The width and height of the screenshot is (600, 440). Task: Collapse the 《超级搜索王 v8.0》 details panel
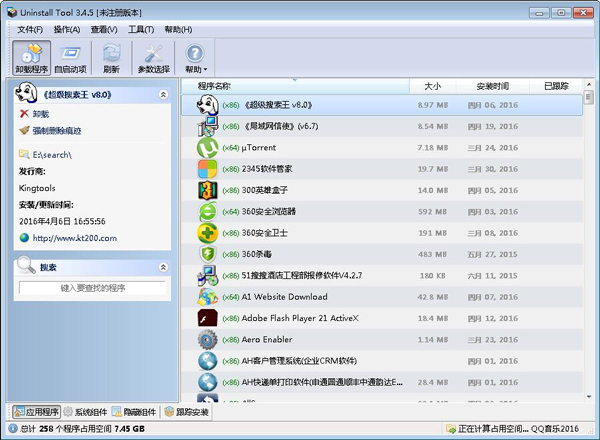pos(163,95)
